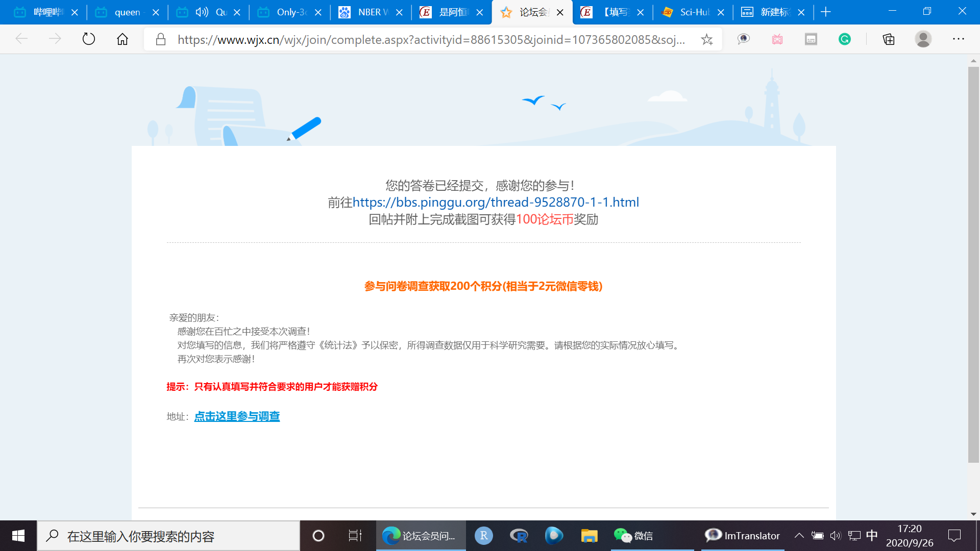Open the Grammarly extension icon
Image resolution: width=980 pixels, height=551 pixels.
coord(845,39)
